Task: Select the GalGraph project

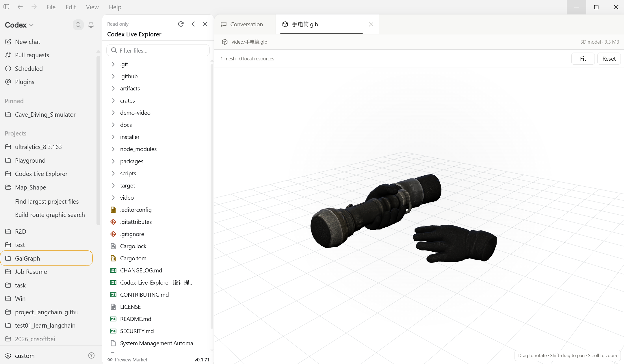Action: (47, 258)
